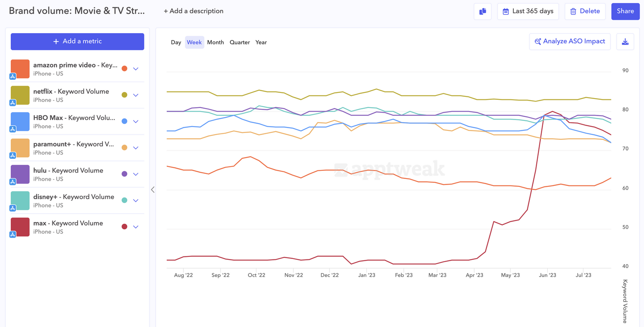Image resolution: width=644 pixels, height=327 pixels.
Task: Click the orange dot for amazon prime video
Action: 125,68
